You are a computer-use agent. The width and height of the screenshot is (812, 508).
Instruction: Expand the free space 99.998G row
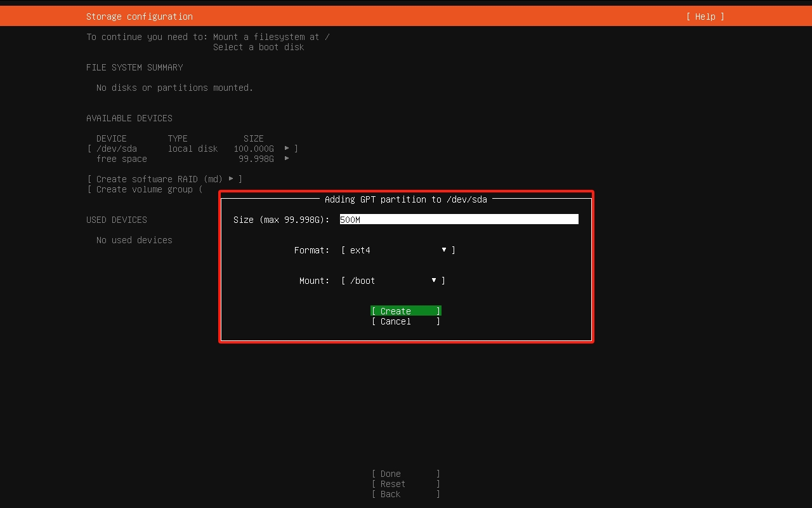point(193,159)
